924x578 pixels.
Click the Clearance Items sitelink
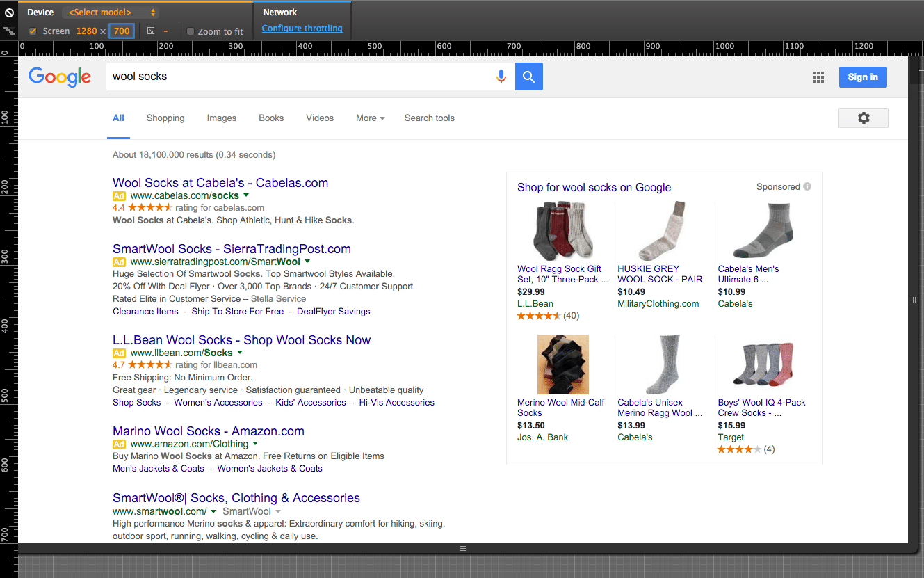[145, 312]
